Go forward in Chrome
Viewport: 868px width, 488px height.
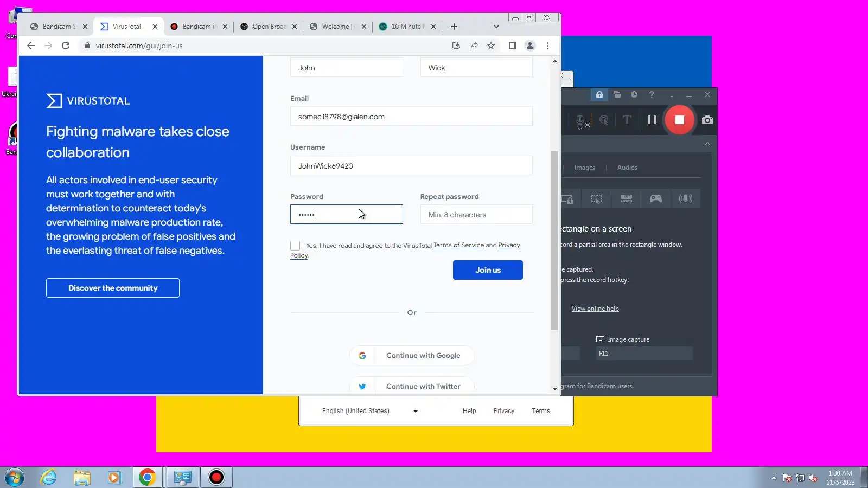48,46
